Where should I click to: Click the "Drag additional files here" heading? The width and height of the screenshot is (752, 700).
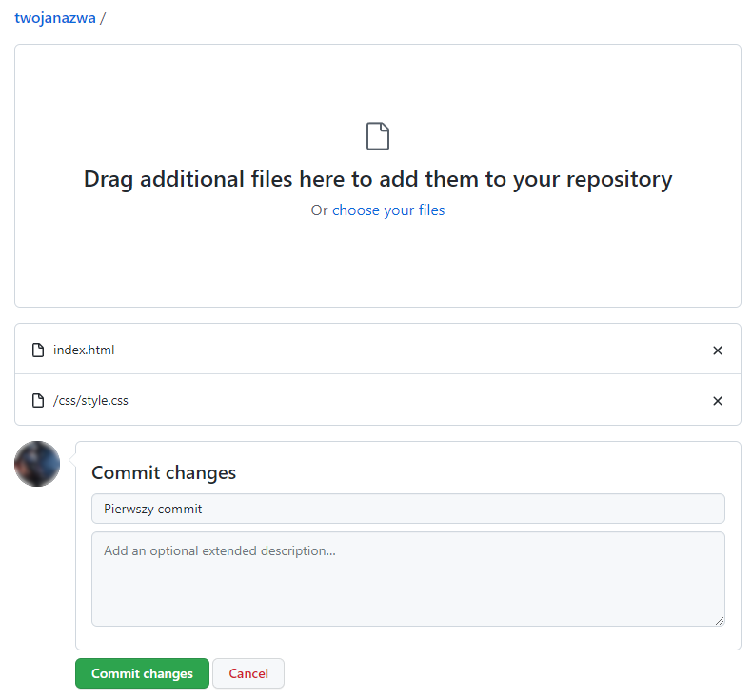coord(378,179)
